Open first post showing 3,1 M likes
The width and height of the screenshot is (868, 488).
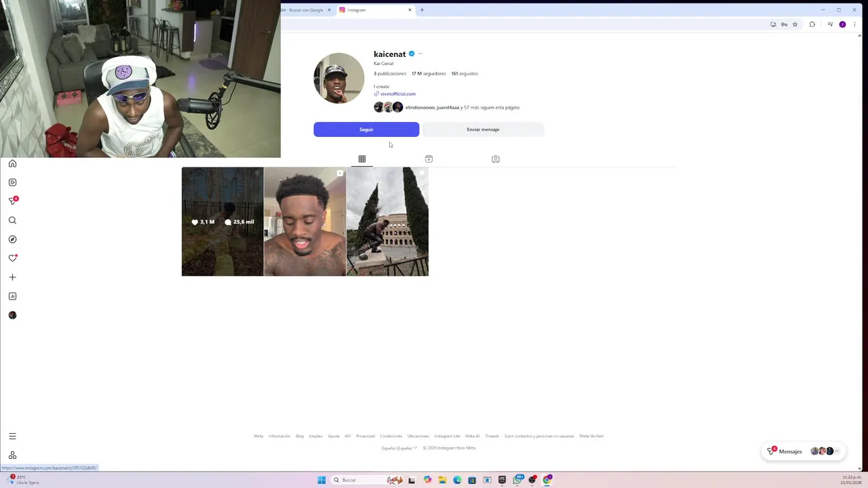point(222,222)
